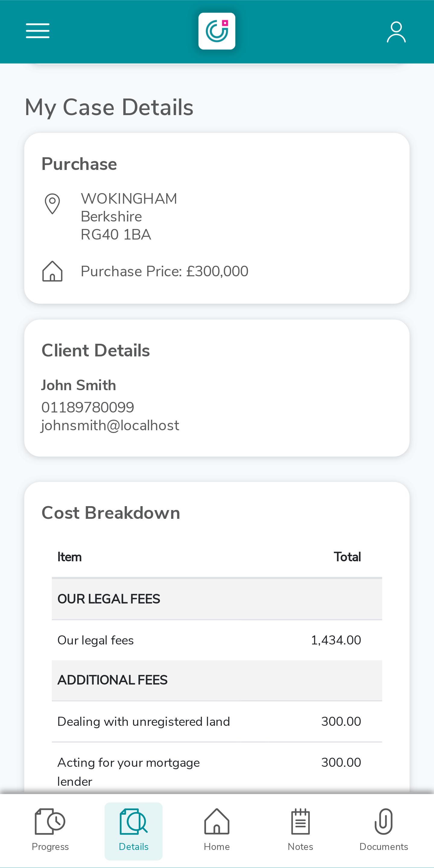Tap the OUR LEGAL FEES section header
Screen dimensions: 434x868
(217, 599)
